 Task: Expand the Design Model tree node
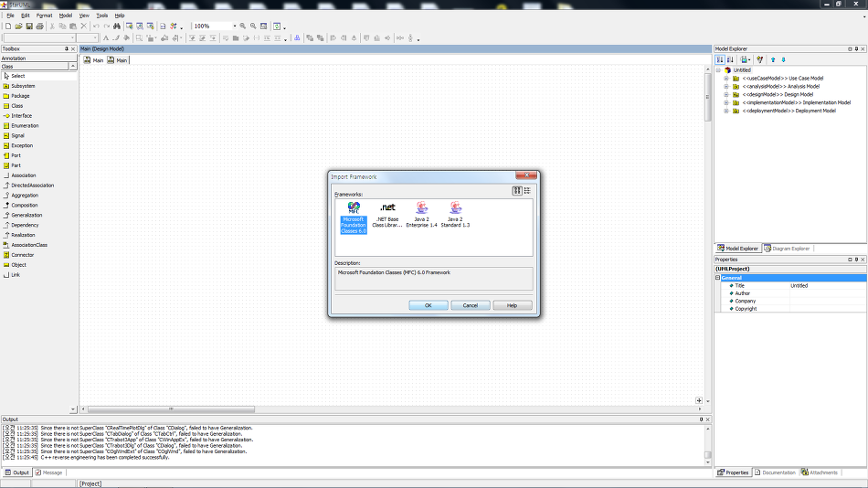pyautogui.click(x=726, y=94)
